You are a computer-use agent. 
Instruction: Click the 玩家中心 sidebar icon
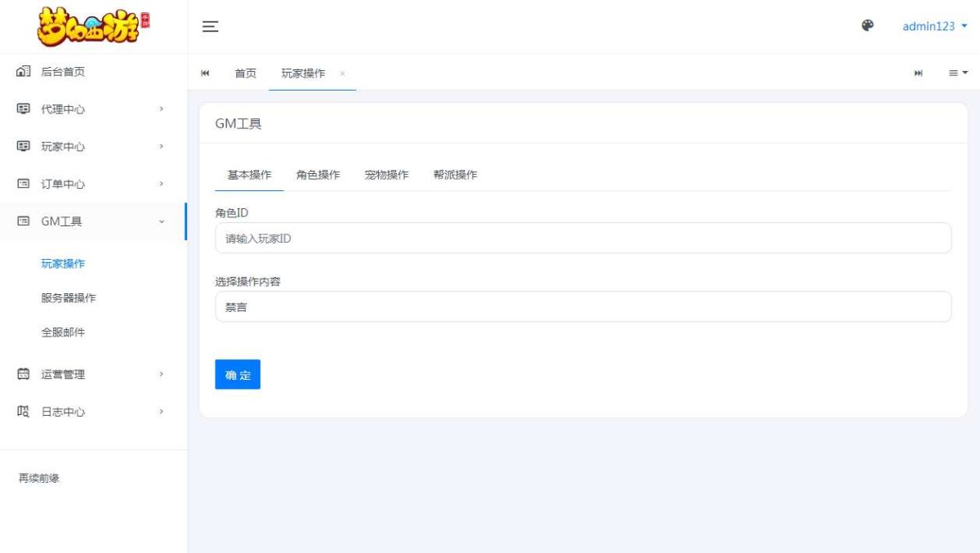(x=24, y=147)
